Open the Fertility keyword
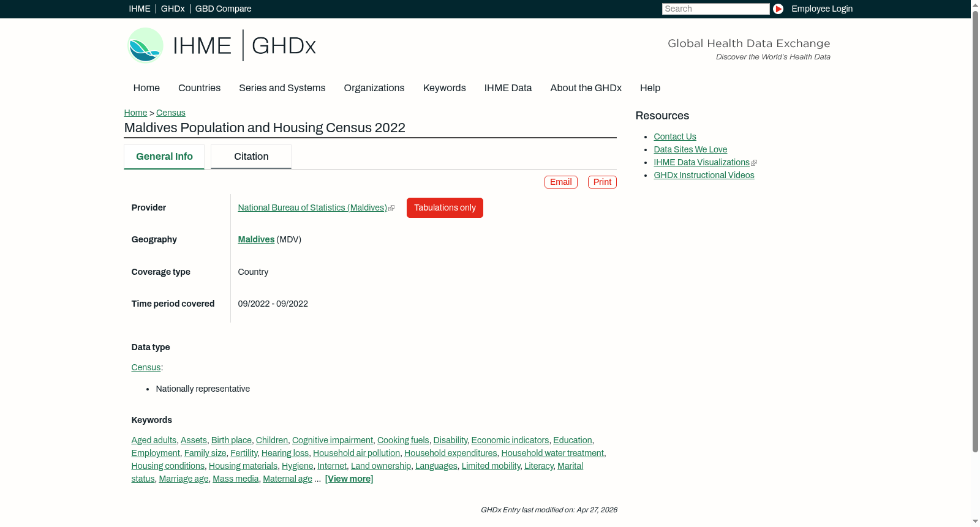The image size is (980, 527). coord(244,454)
